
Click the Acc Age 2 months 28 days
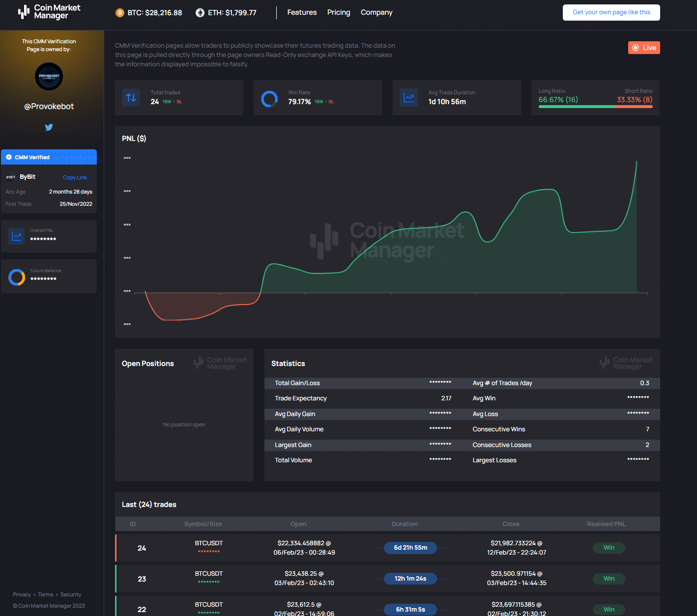click(71, 192)
